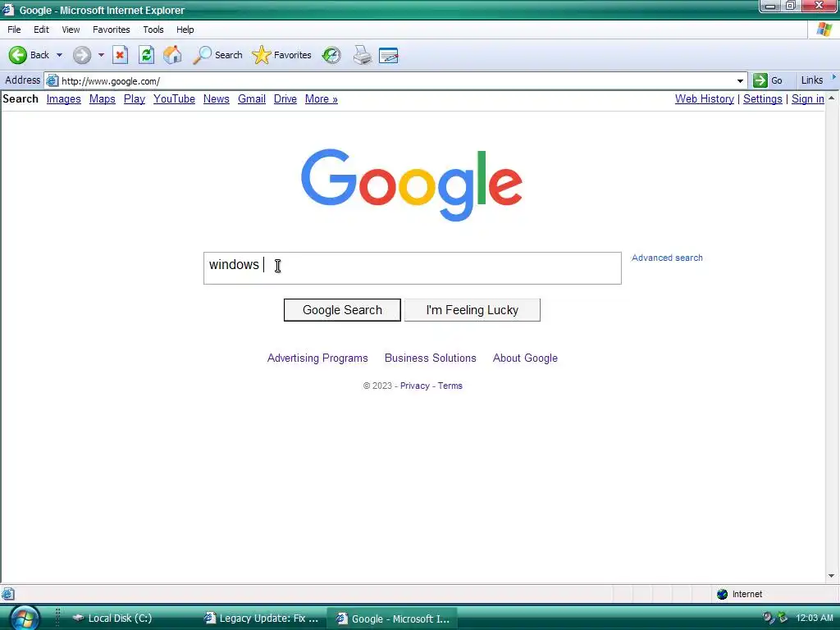
Task: Switch to Legacy Update taskbar window
Action: coord(262,619)
